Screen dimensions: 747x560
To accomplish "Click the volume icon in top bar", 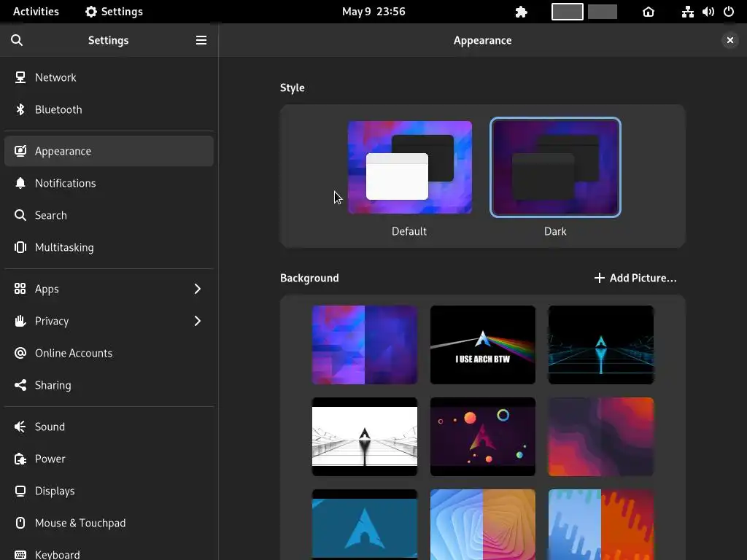I will (x=708, y=12).
